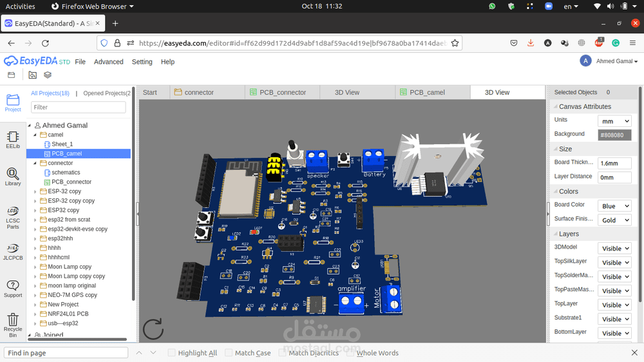644x362 pixels.
Task: Open the Setting menu
Action: click(x=142, y=62)
